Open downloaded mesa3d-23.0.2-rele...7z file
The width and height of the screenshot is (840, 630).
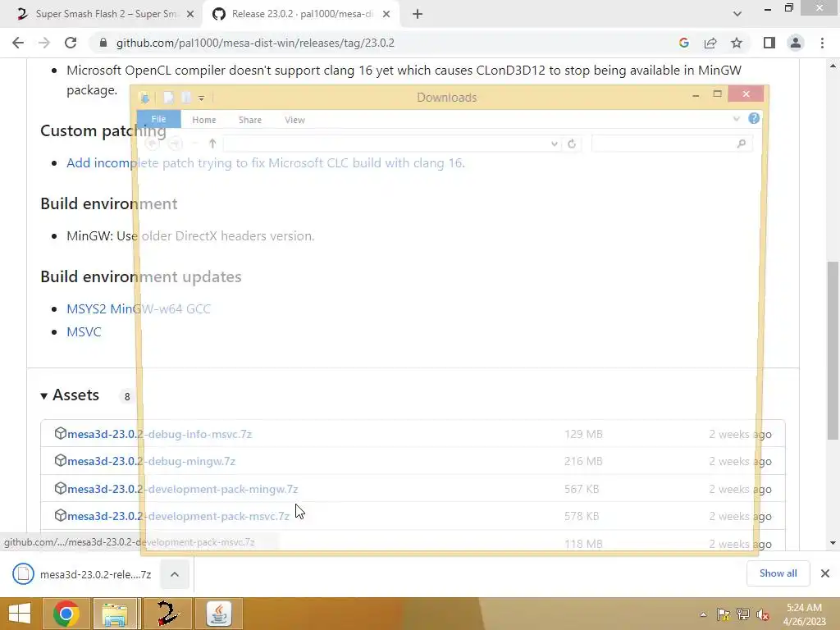click(x=83, y=574)
